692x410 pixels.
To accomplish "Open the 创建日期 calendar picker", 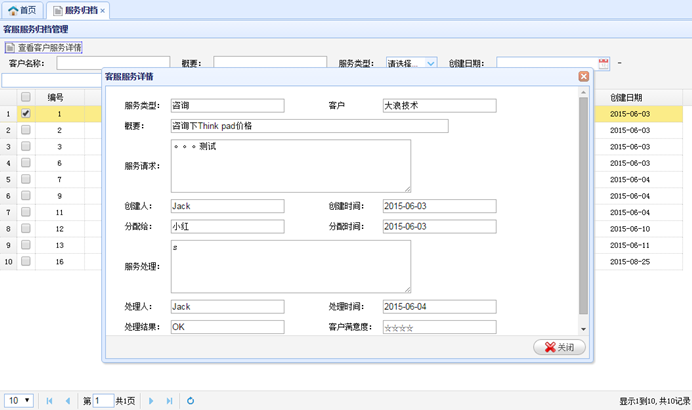I will 603,64.
